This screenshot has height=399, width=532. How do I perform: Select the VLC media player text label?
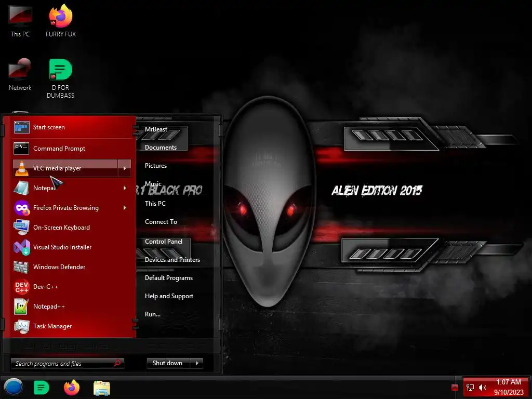pos(57,168)
